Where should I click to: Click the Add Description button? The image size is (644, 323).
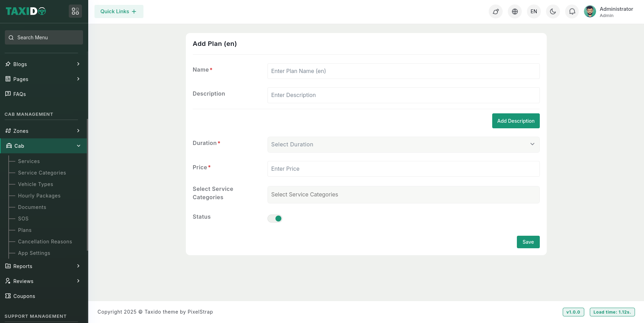pyautogui.click(x=515, y=121)
